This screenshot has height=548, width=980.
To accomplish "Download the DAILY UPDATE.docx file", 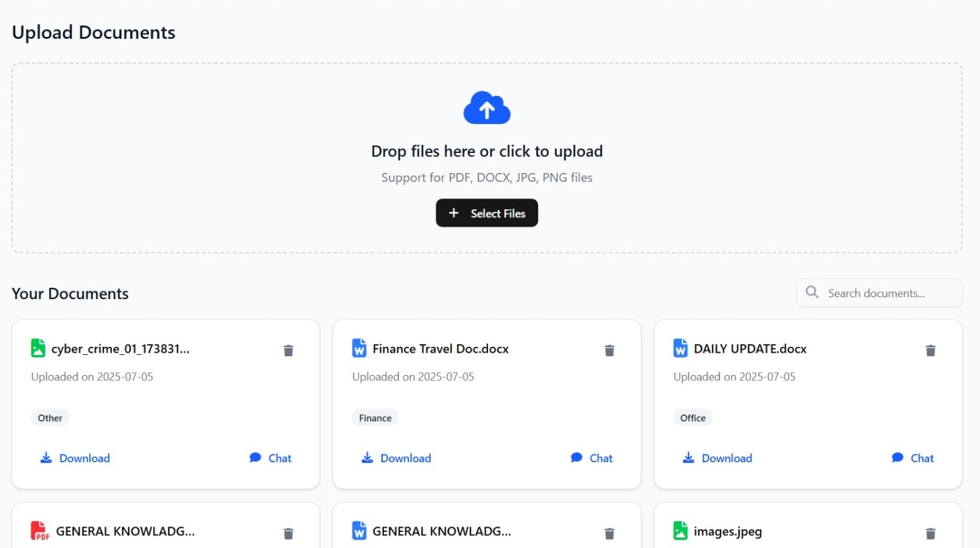I will (x=717, y=458).
